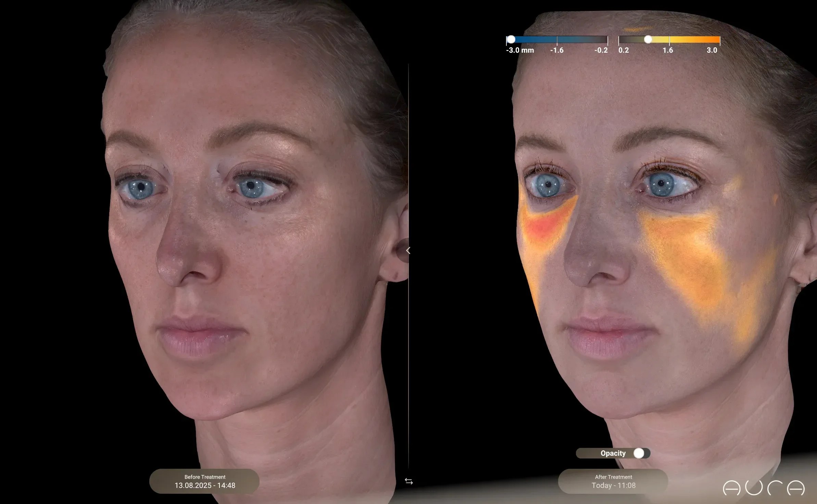Click the AURA logo
This screenshot has width=817, height=504.
pos(763,488)
